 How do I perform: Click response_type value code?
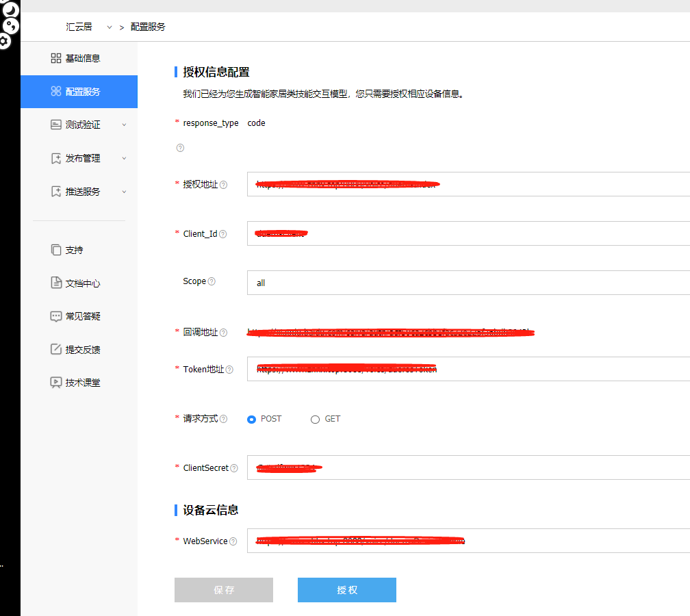pyautogui.click(x=256, y=123)
